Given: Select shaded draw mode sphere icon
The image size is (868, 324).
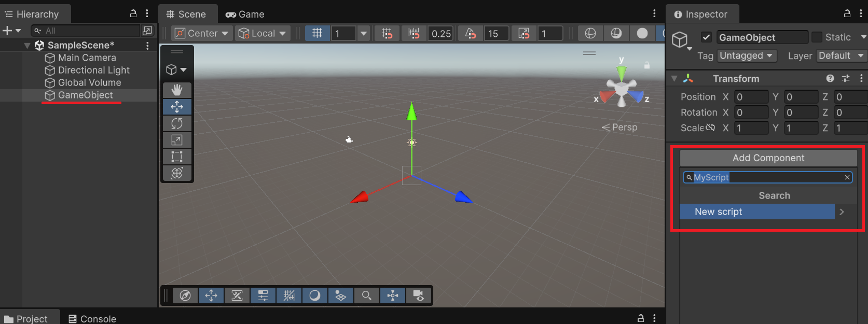Looking at the screenshot, I should 642,34.
